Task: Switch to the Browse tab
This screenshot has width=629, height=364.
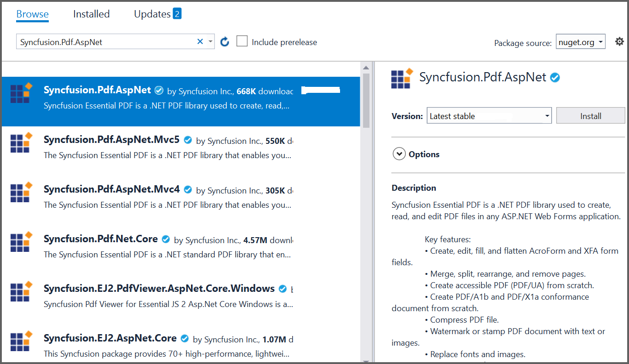Action: (x=32, y=14)
